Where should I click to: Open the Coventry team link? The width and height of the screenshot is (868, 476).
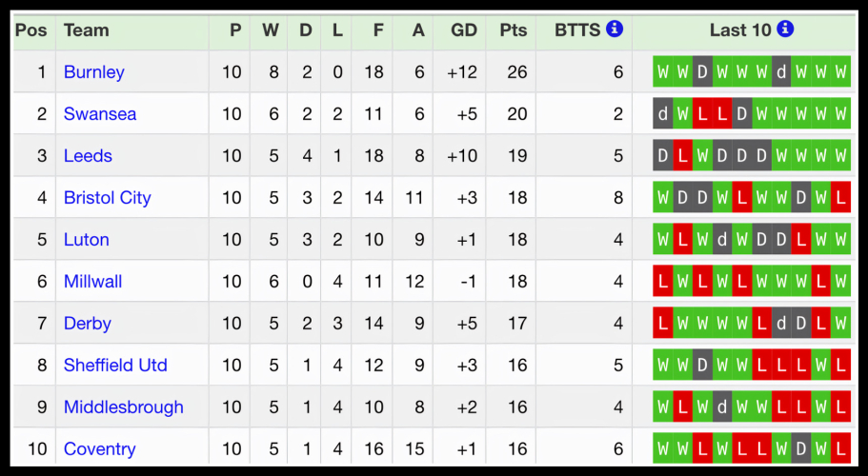99,448
